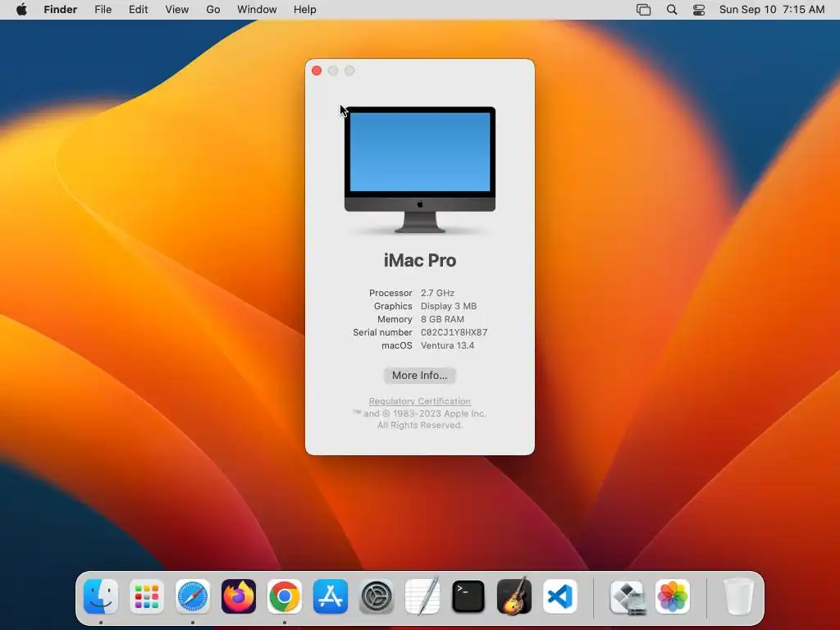The image size is (840, 630).
Task: Open Stage Manager from the menu bar
Action: [643, 10]
